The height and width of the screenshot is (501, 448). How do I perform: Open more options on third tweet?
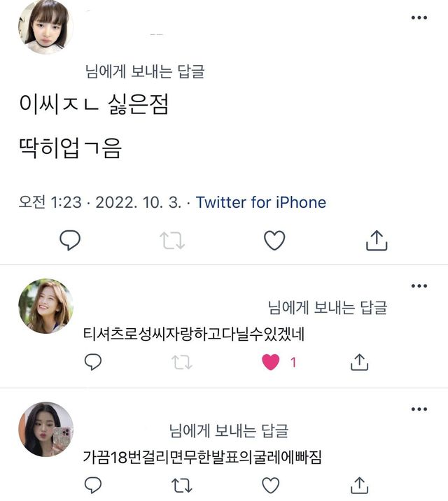(x=419, y=409)
